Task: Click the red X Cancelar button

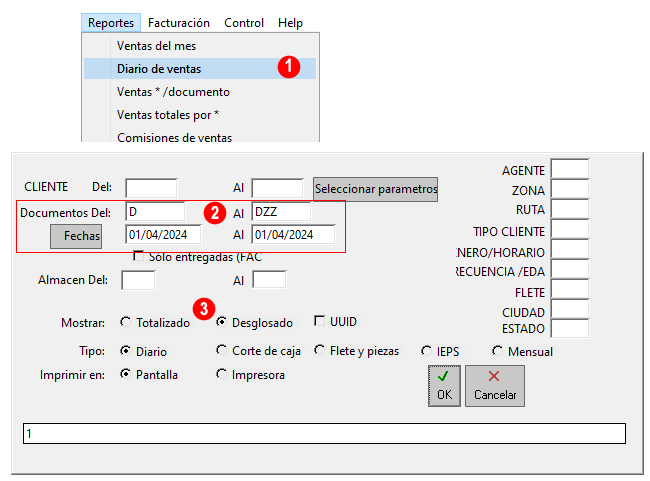Action: pos(494,385)
